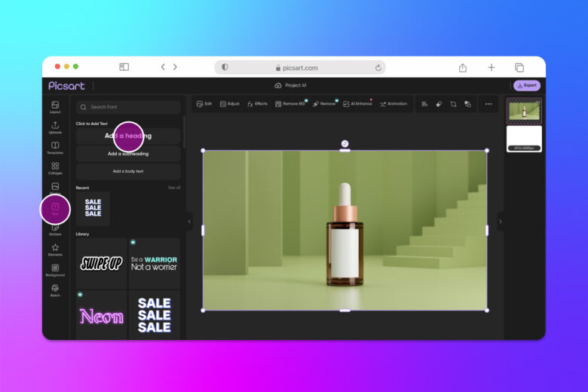
Task: Choose the SWIPE UP text style
Action: pyautogui.click(x=101, y=263)
